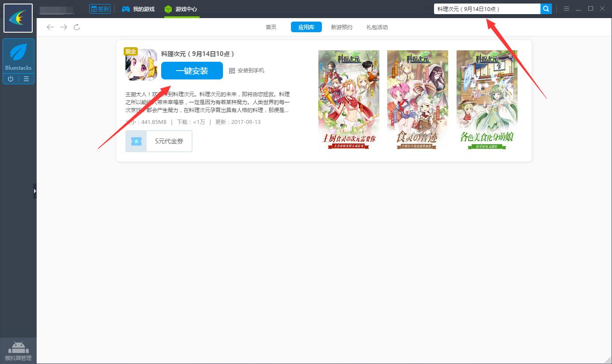The image size is (612, 364).
Task: Close the window
Action: (602, 9)
